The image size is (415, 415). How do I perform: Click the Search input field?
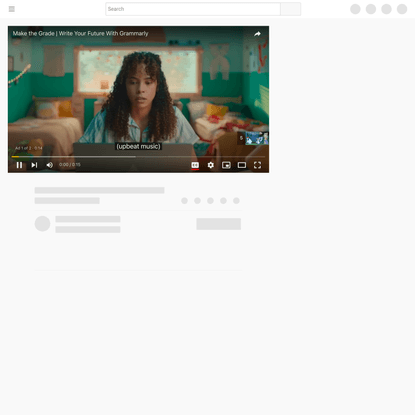tap(193, 9)
